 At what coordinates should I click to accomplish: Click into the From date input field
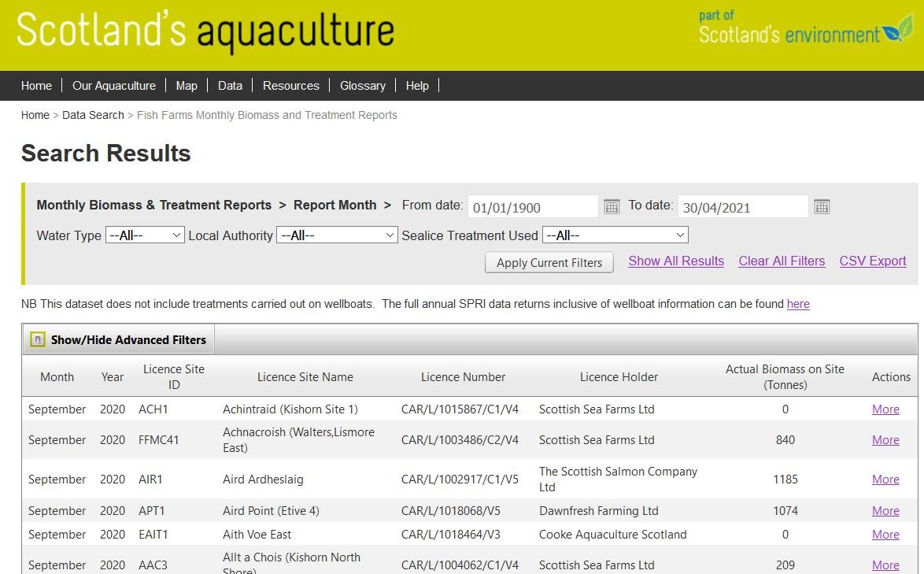click(533, 208)
